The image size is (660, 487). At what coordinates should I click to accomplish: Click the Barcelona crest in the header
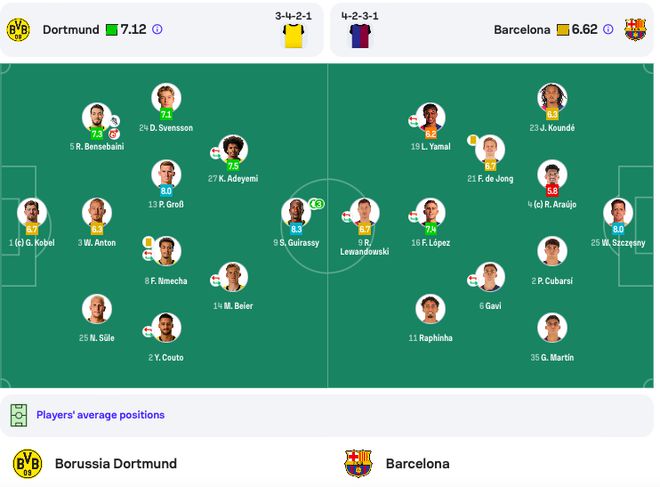click(x=635, y=29)
